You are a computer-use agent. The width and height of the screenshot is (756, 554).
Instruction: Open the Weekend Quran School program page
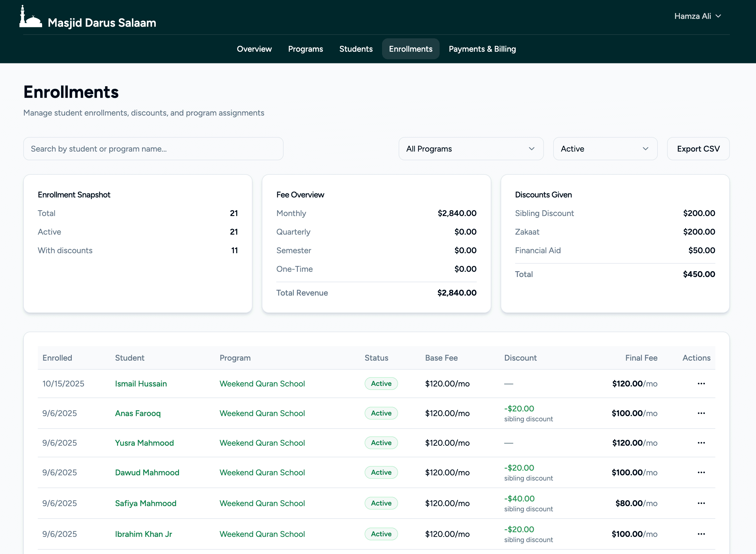pyautogui.click(x=262, y=384)
